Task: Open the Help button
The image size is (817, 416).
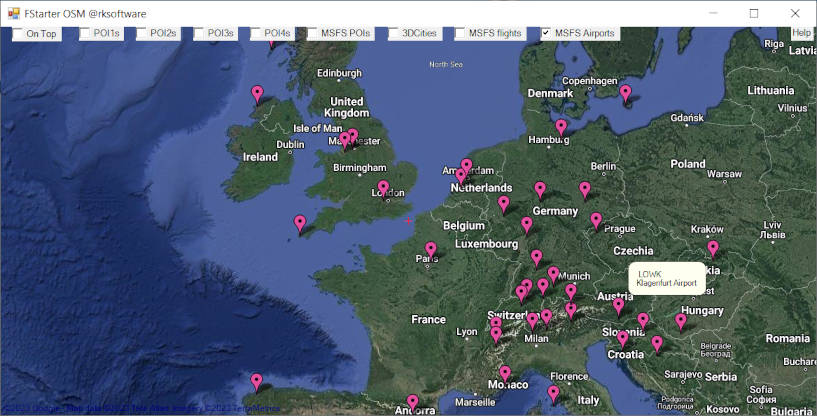Action: 801,33
